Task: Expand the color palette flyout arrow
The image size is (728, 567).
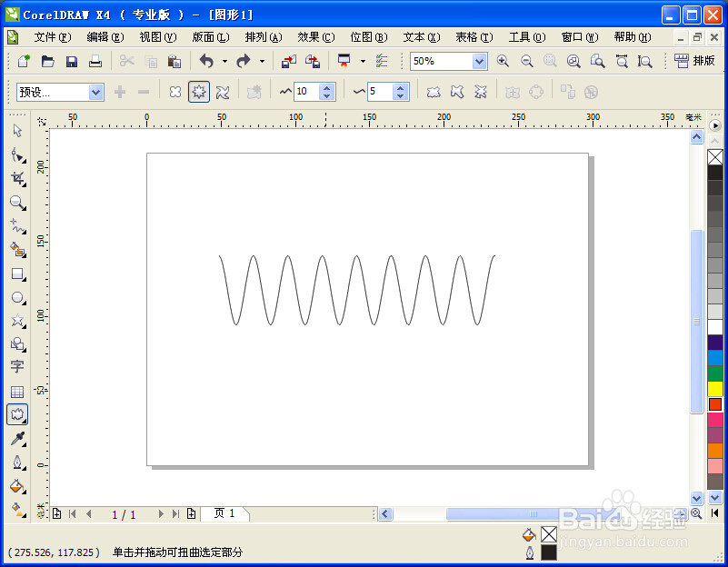Action: pyautogui.click(x=715, y=125)
